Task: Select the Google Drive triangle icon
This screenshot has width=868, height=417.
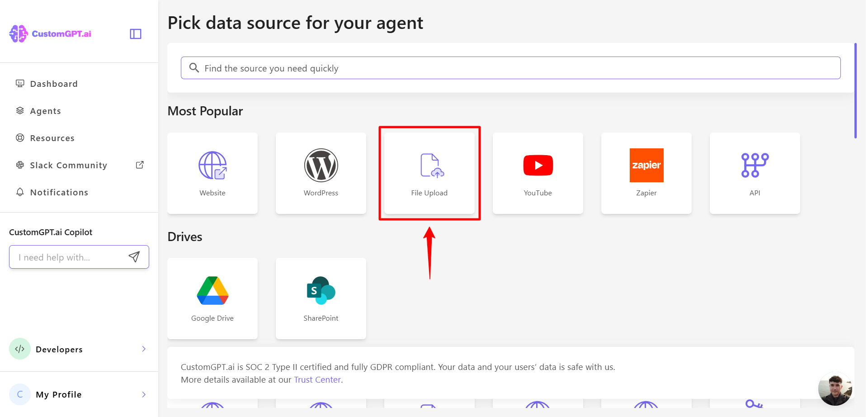Action: click(212, 290)
